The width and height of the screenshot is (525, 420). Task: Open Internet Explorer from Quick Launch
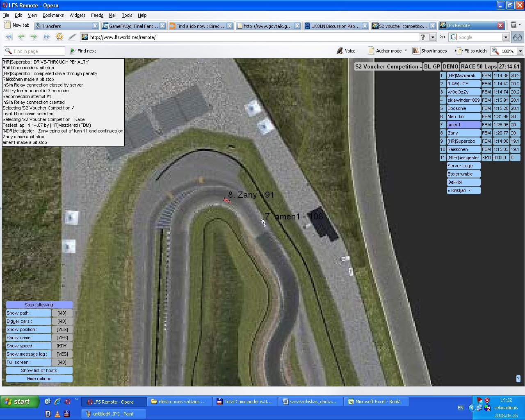pyautogui.click(x=57, y=402)
